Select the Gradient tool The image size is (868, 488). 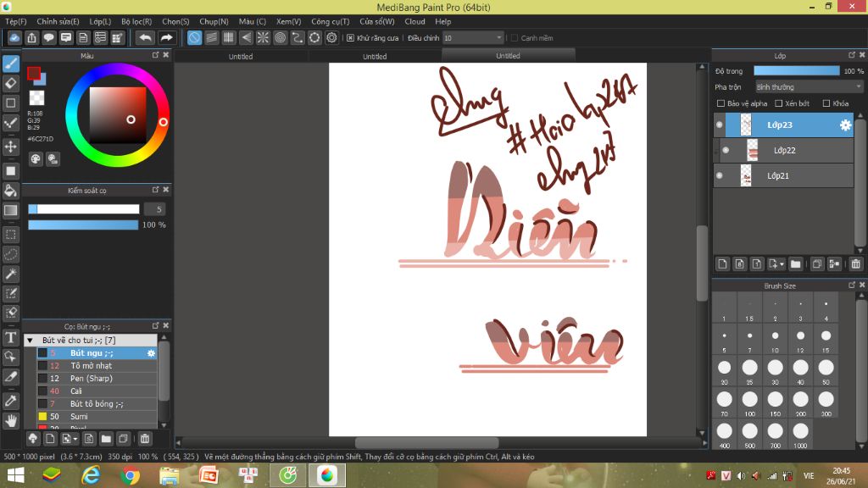tap(11, 210)
